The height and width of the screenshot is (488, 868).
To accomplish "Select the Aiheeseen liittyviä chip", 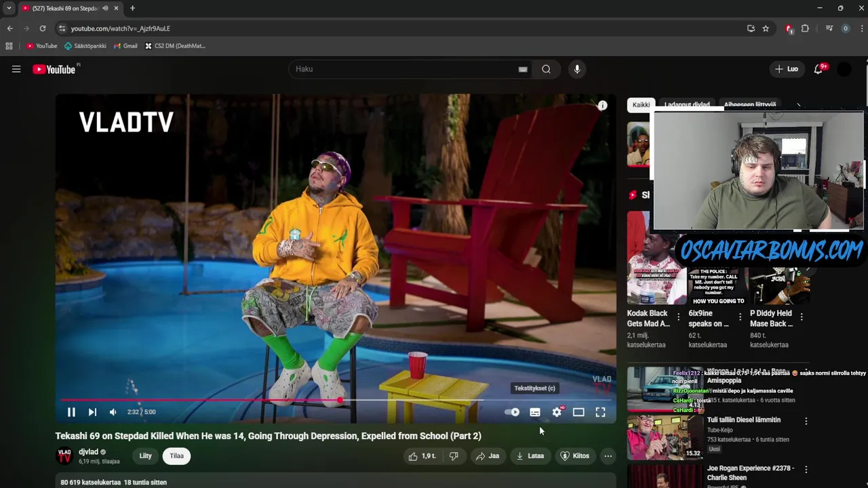I will pyautogui.click(x=750, y=105).
